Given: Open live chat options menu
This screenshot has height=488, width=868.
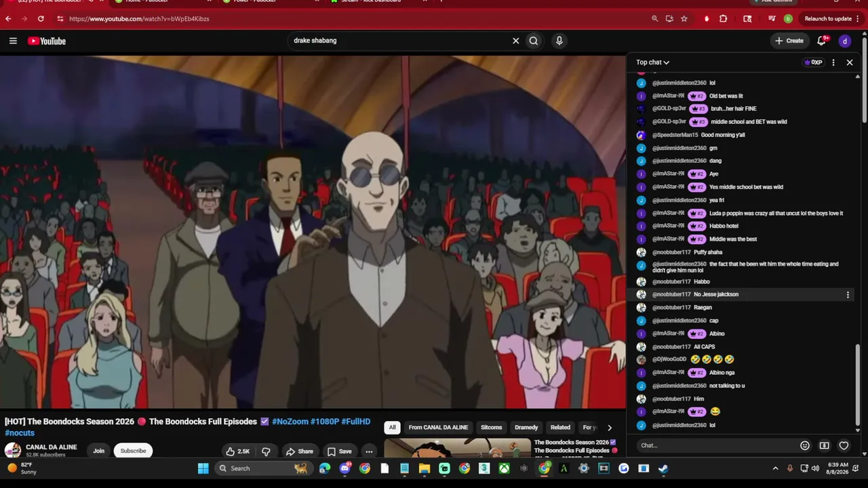Looking at the screenshot, I should (x=833, y=62).
